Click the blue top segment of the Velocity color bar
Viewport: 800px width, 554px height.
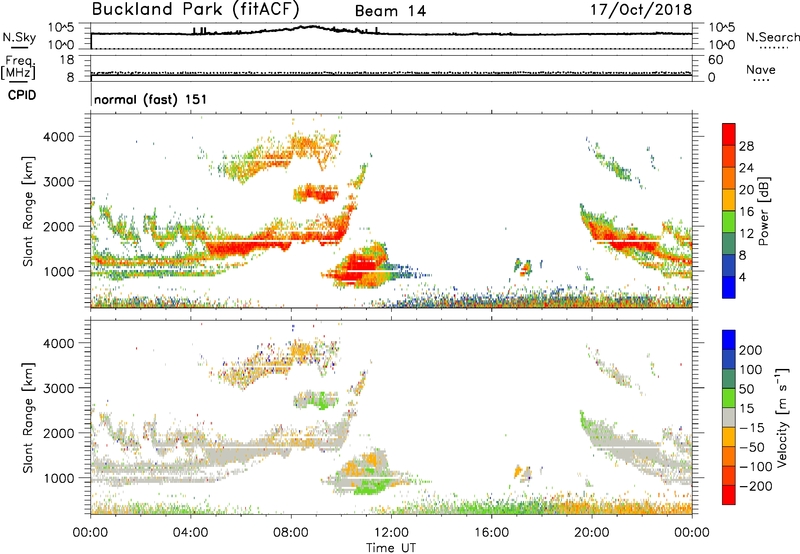click(729, 340)
